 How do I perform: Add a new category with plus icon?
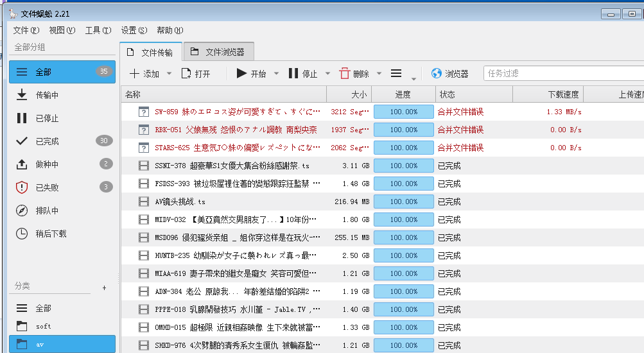pos(104,288)
